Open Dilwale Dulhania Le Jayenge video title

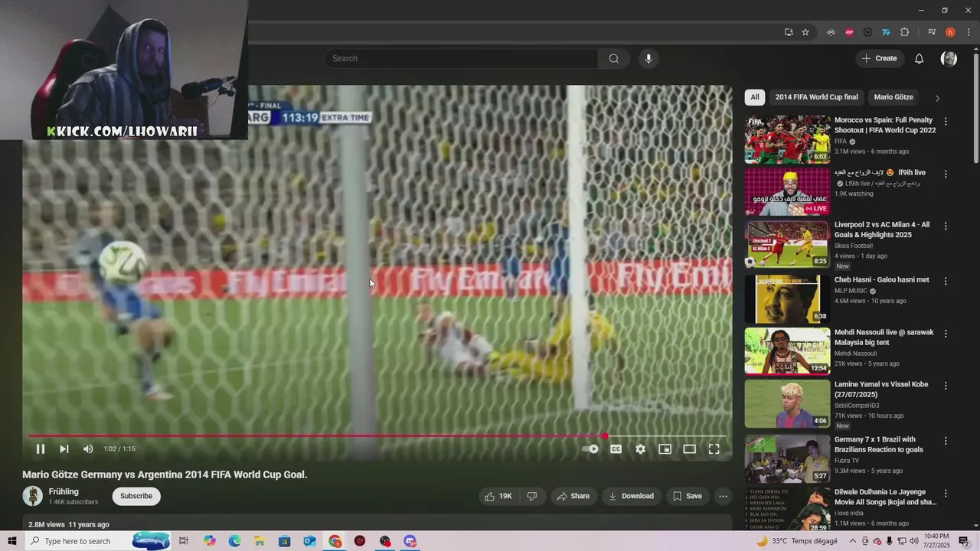click(886, 497)
